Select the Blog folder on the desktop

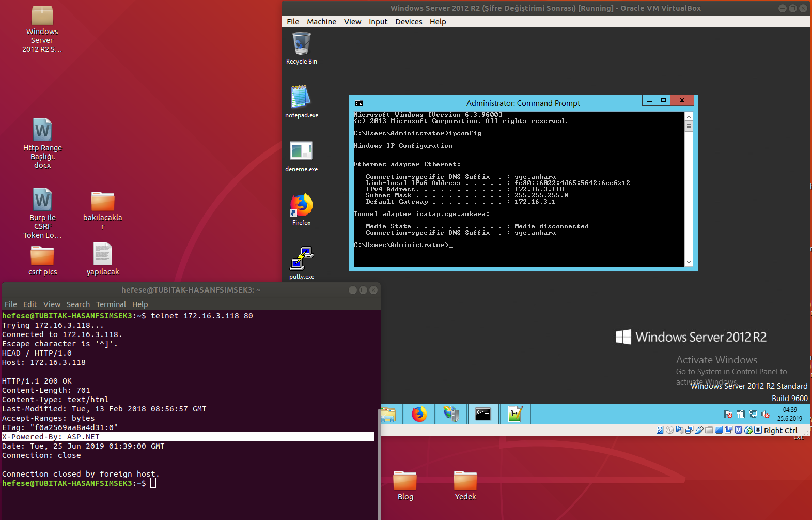405,485
